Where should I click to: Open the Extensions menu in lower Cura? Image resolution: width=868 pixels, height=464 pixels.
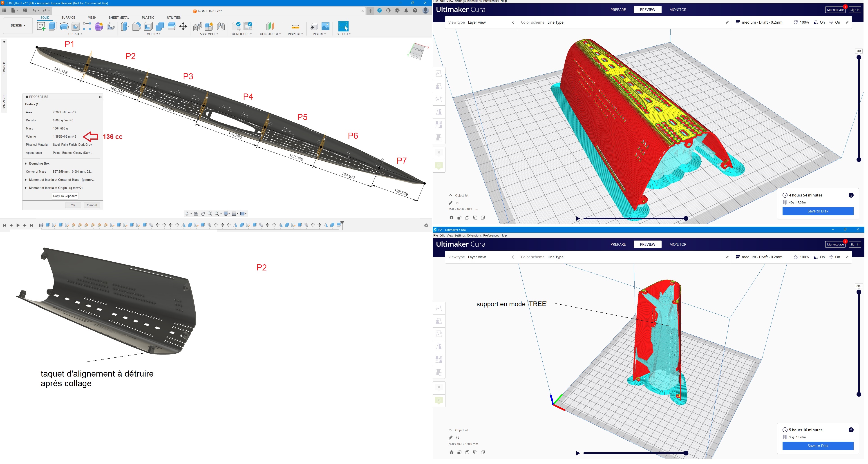pos(474,236)
